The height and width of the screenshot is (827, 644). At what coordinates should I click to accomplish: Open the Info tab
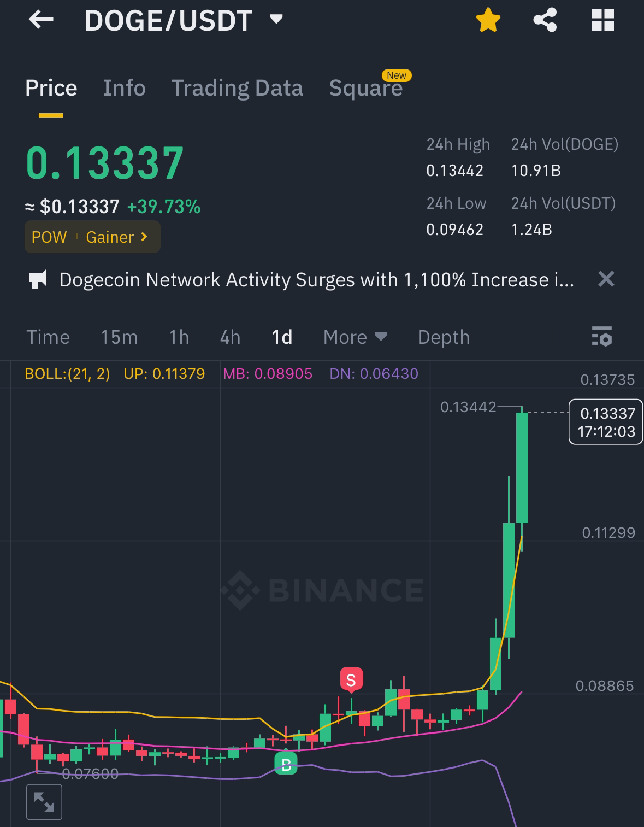[x=124, y=88]
